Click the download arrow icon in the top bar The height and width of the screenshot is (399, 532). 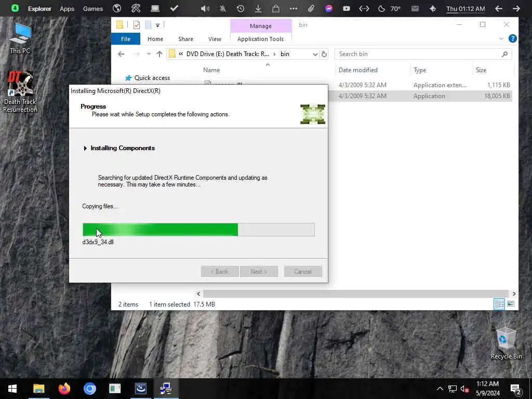[258, 8]
